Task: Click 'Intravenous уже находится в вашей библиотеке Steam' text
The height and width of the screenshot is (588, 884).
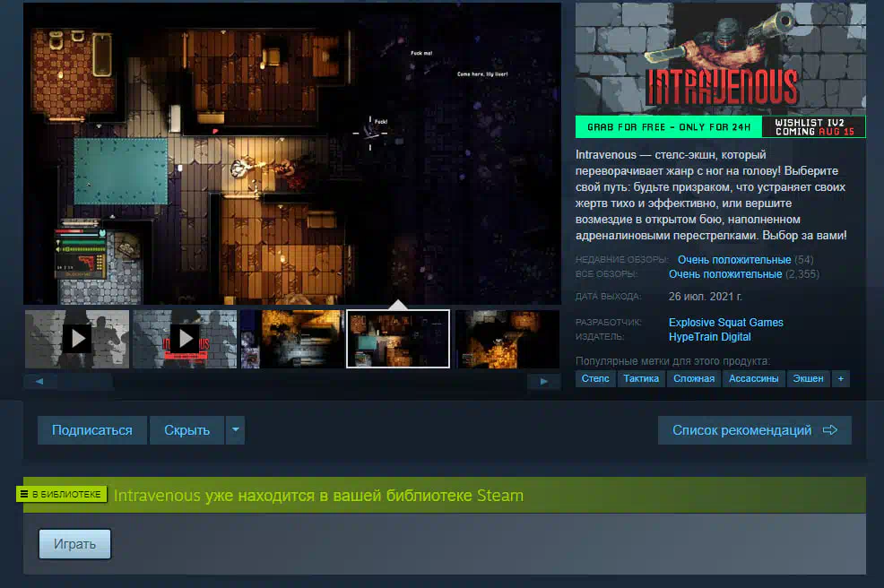Action: pos(318,496)
